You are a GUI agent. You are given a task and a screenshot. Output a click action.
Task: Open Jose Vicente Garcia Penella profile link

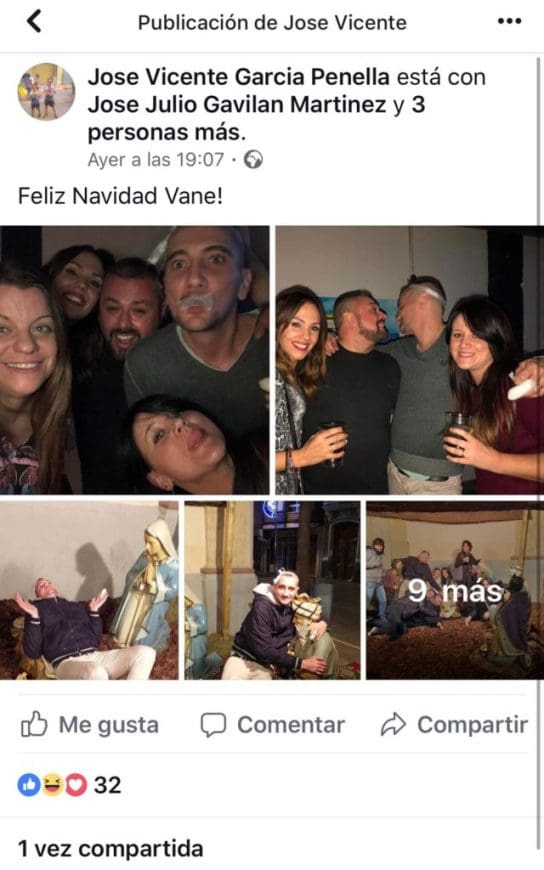click(239, 77)
